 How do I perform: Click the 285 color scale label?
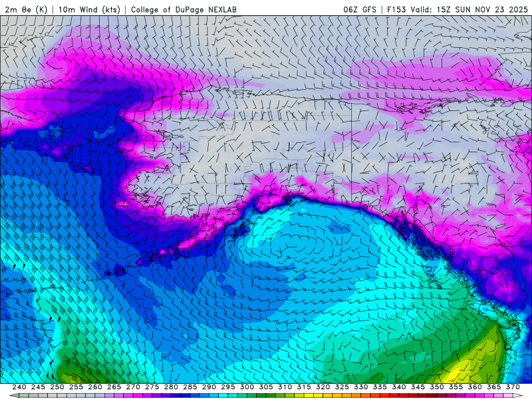pos(190,387)
